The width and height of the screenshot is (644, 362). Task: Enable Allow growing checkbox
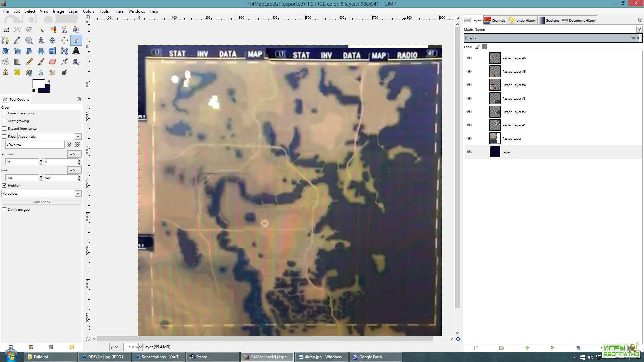coord(4,121)
